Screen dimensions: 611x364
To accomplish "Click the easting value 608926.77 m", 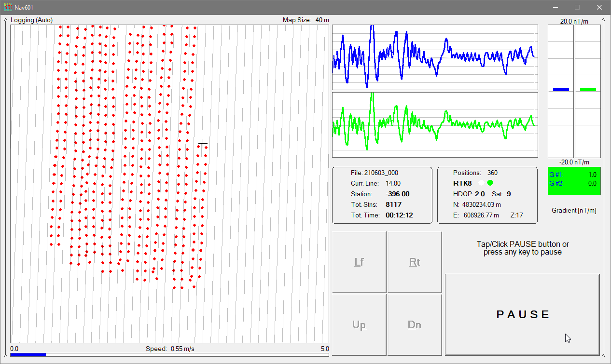I will click(x=480, y=215).
